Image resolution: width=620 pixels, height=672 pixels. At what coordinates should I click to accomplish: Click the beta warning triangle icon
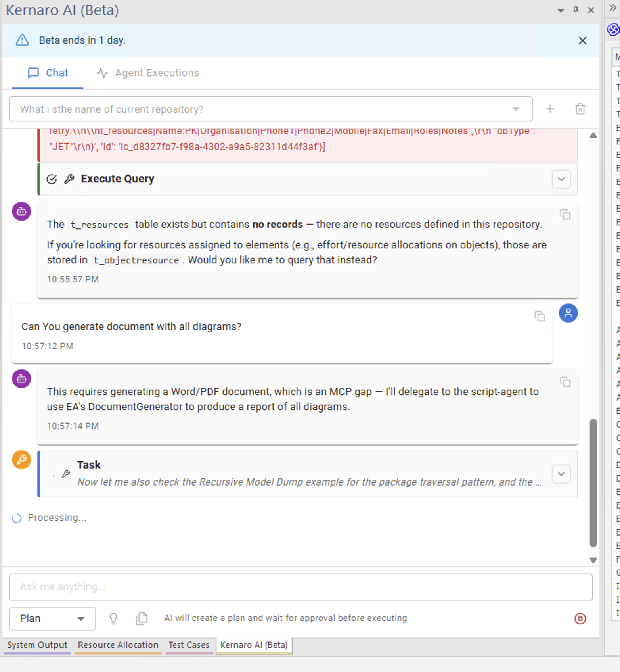pyautogui.click(x=22, y=40)
